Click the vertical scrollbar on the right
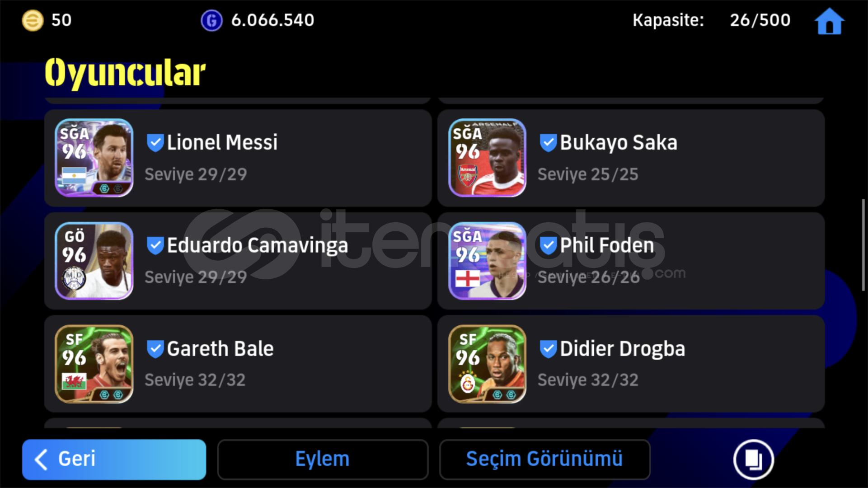868x488 pixels. pyautogui.click(x=863, y=244)
